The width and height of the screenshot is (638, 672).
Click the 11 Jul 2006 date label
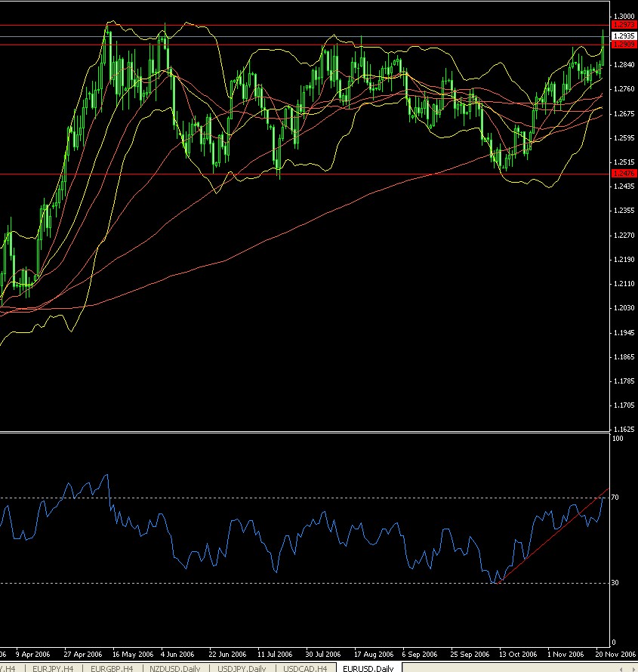275,655
